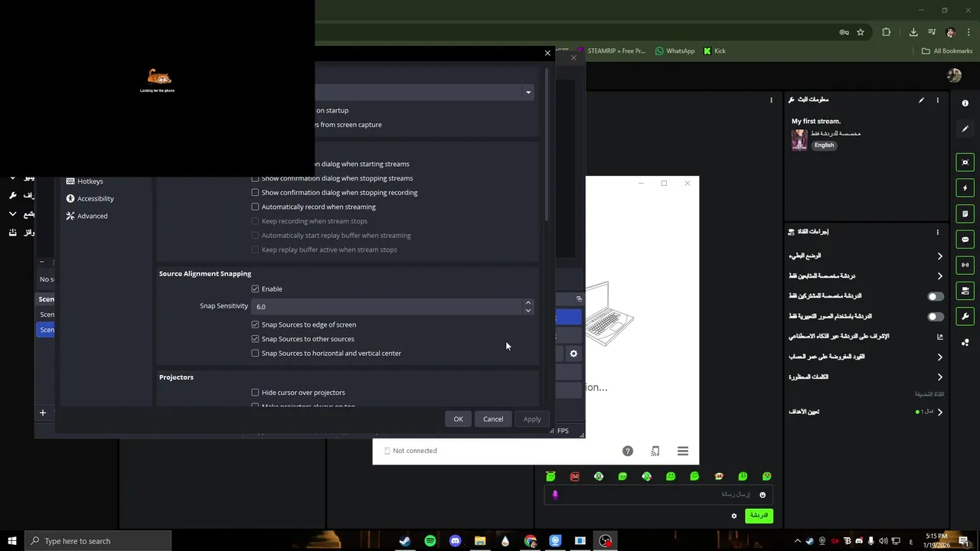Decrease Snap Sensitivity with down arrow
The image size is (980, 551).
tap(528, 311)
